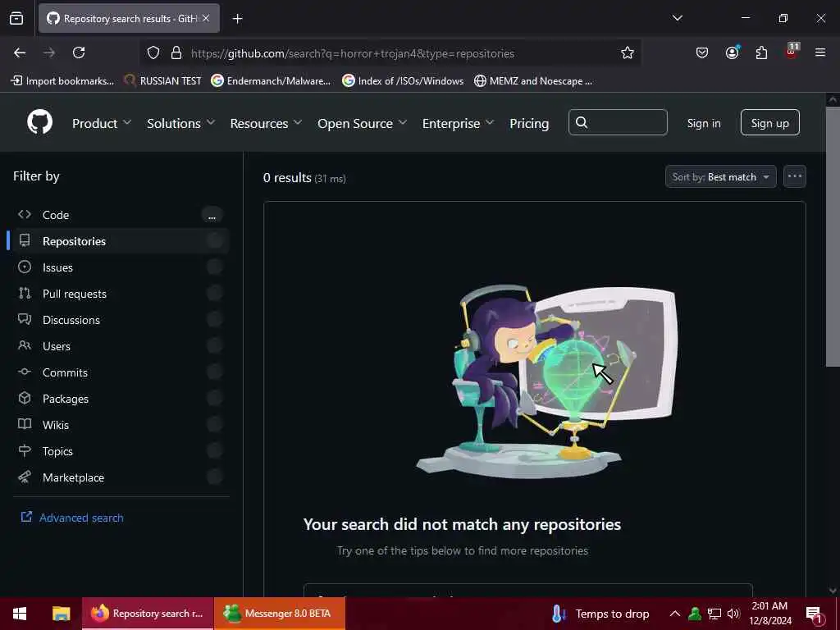Click the red extension badge showing 11
This screenshot has width=840, height=630.
792,51
